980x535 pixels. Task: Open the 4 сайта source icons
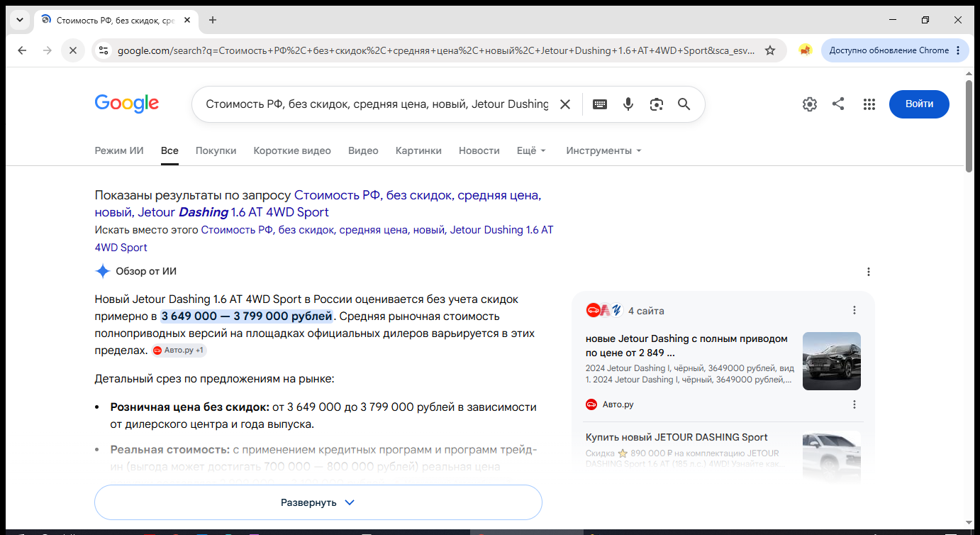click(603, 310)
